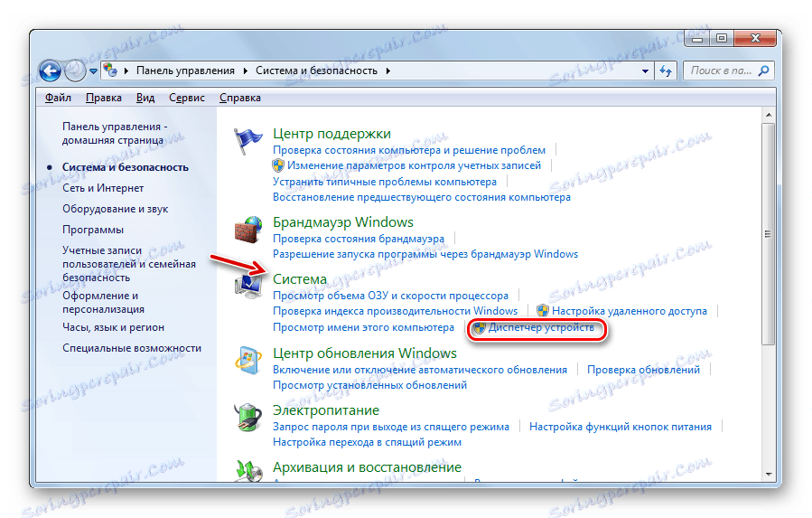812x518 pixels.
Task: Click shield icon beside Настройка удаленного доступа
Action: 542,311
